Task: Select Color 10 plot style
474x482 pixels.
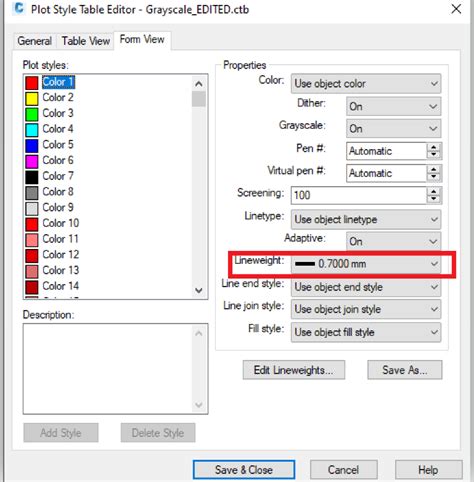Action: click(x=61, y=223)
